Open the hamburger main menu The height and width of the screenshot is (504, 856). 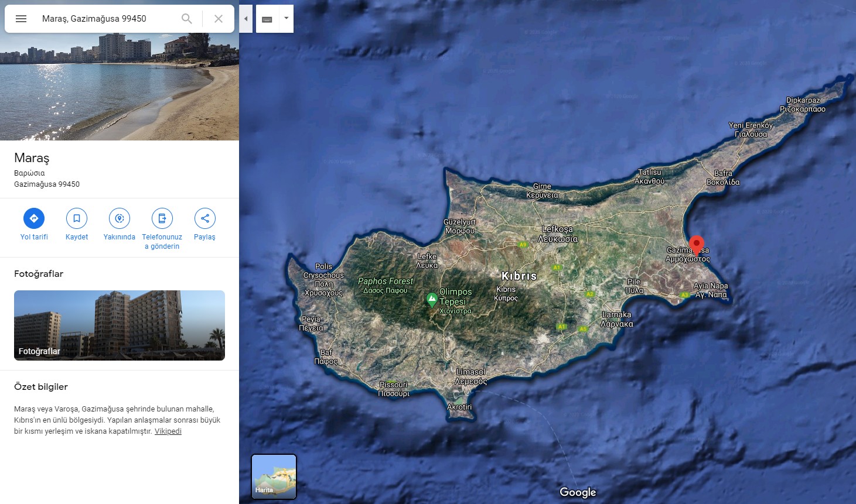(21, 19)
